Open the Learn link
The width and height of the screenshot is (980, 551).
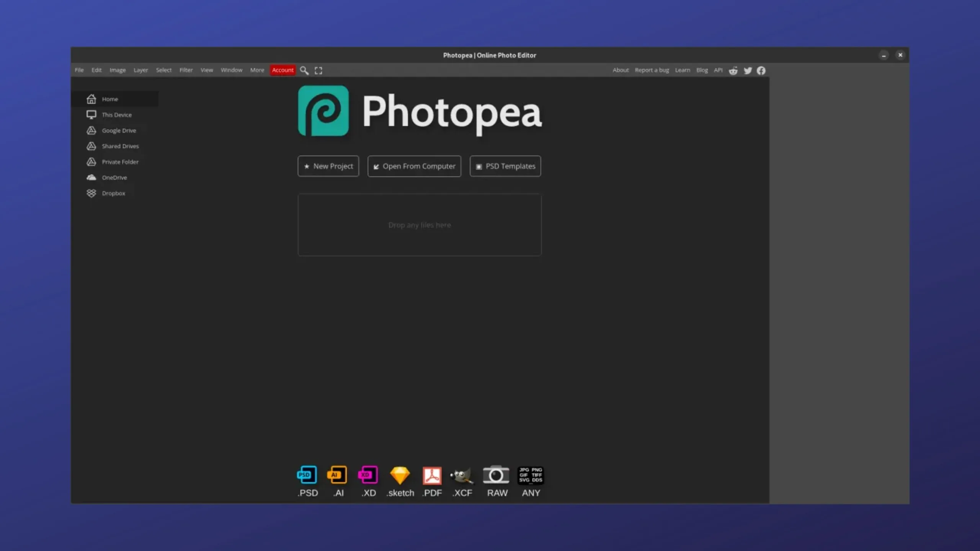pos(683,70)
